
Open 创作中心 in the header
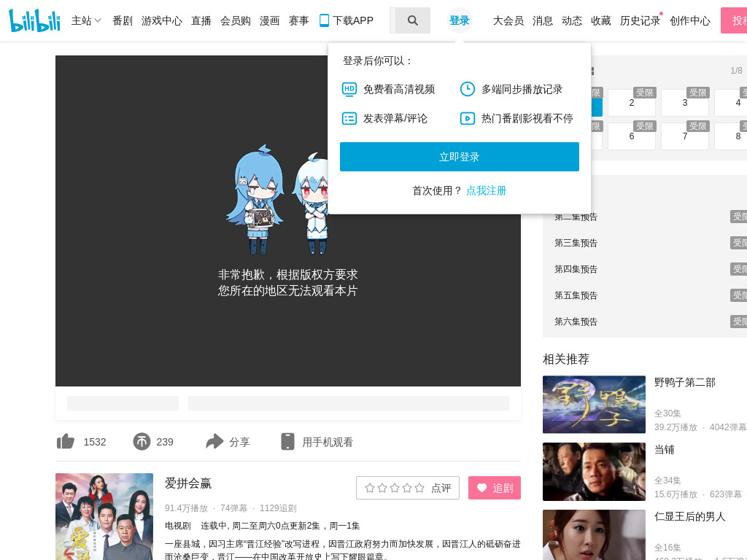690,20
